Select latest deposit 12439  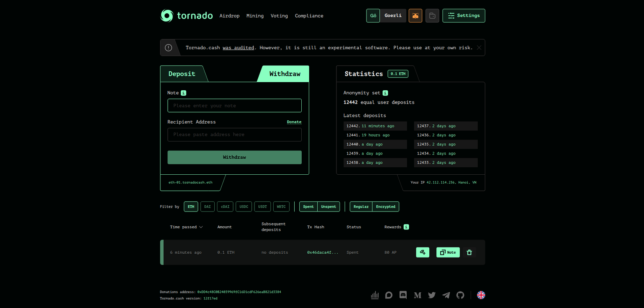tap(375, 154)
